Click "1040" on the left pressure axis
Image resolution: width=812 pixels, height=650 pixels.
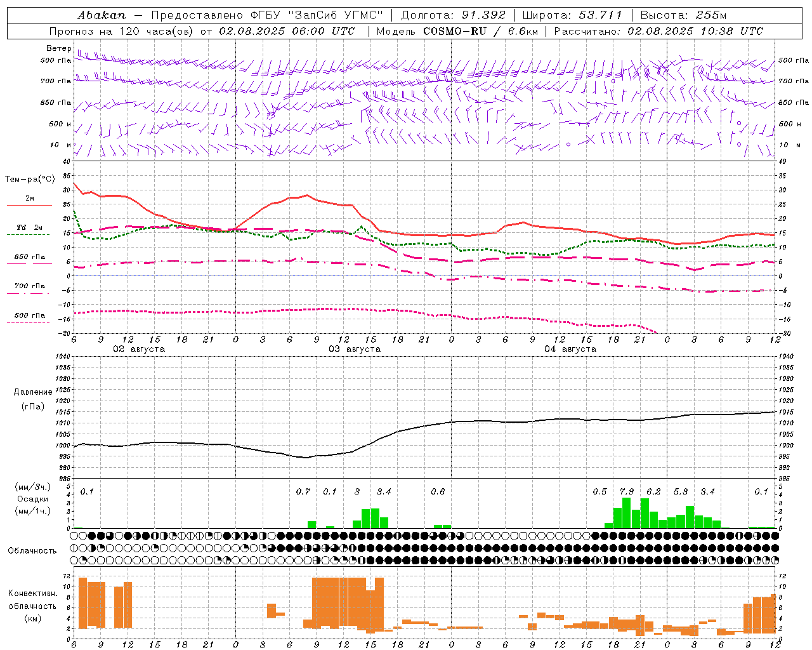[x=63, y=357]
